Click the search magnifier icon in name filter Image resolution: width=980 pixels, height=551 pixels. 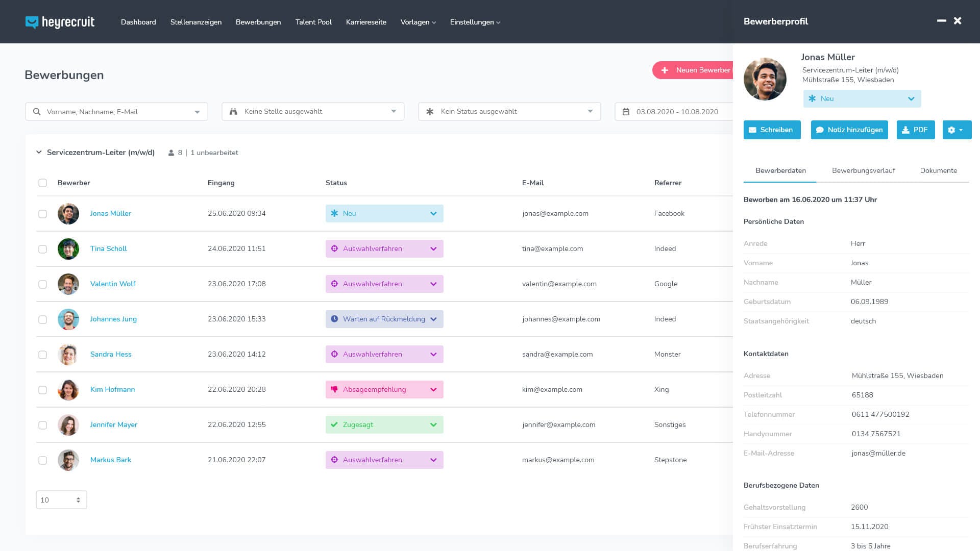(x=37, y=112)
